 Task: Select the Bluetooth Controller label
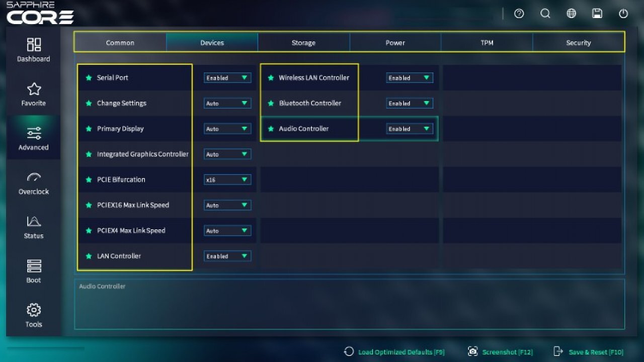click(x=310, y=103)
